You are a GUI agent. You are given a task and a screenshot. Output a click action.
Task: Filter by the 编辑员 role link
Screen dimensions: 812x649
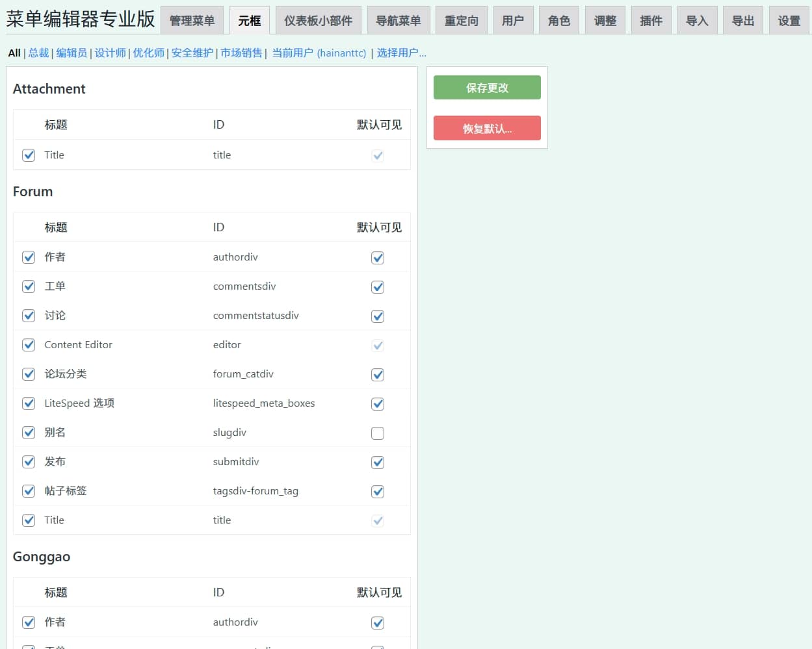tap(72, 53)
